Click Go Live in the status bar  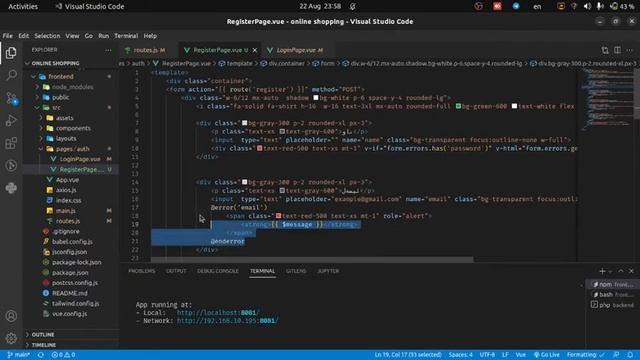click(x=547, y=355)
